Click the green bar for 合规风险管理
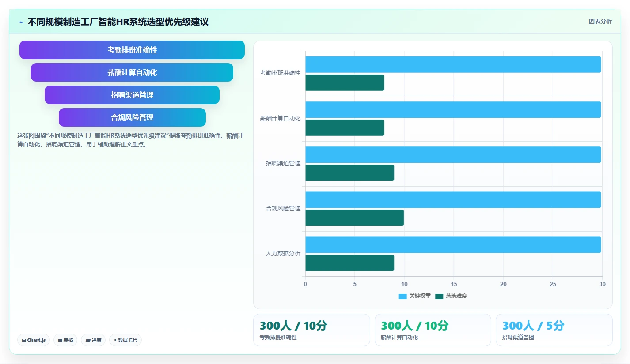Screen dimensions: 630x364 click(354, 218)
